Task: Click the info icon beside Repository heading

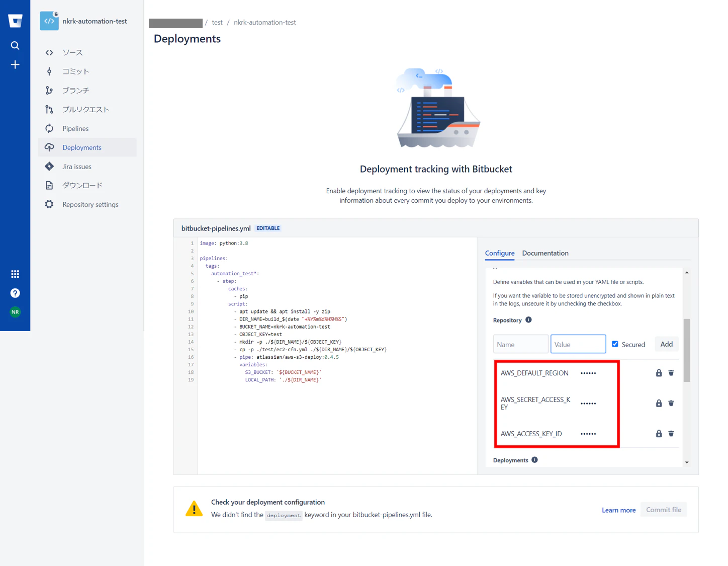Action: click(528, 320)
